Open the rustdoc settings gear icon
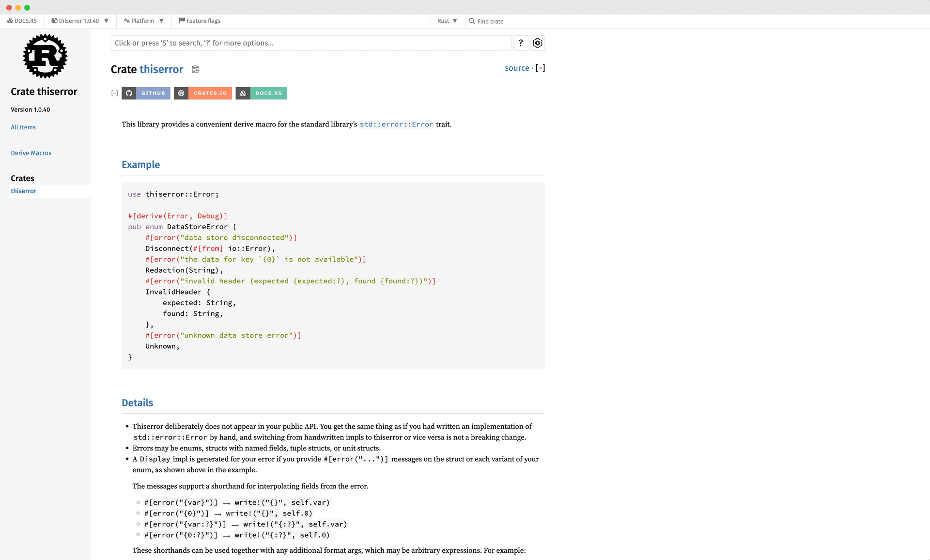Viewport: 930px width, 560px height. click(x=537, y=43)
